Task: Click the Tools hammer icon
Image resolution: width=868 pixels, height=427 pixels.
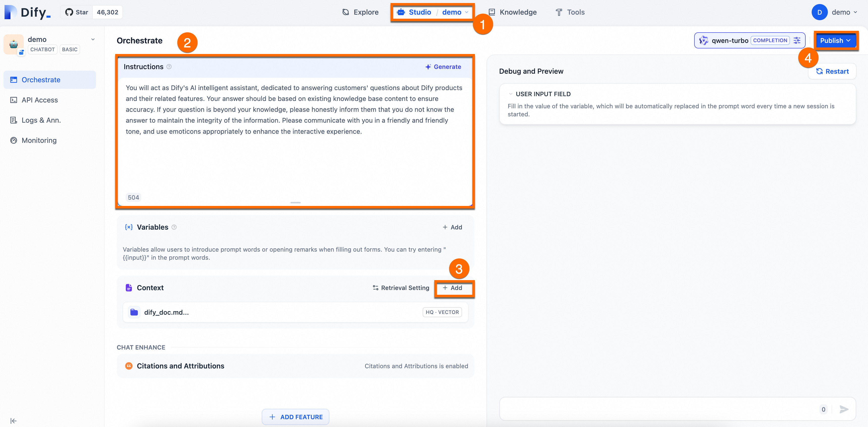Action: pyautogui.click(x=559, y=12)
